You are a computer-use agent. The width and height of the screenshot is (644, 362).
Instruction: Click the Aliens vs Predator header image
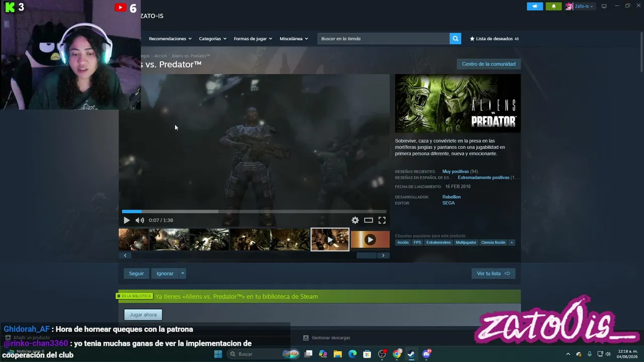coord(458,104)
